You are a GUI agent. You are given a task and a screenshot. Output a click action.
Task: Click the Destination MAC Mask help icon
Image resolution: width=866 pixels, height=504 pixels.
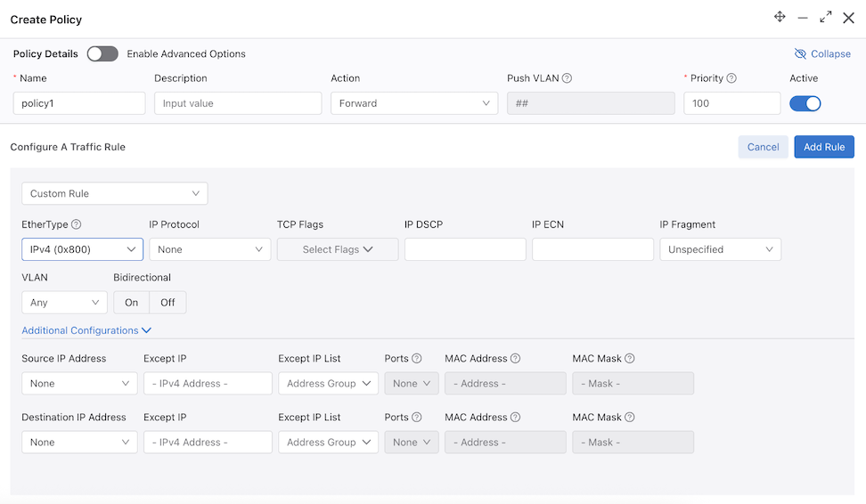coord(630,418)
